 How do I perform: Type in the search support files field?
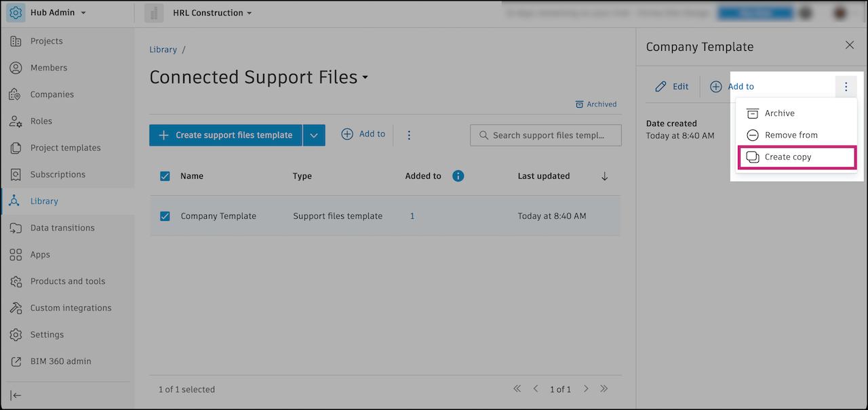click(549, 135)
